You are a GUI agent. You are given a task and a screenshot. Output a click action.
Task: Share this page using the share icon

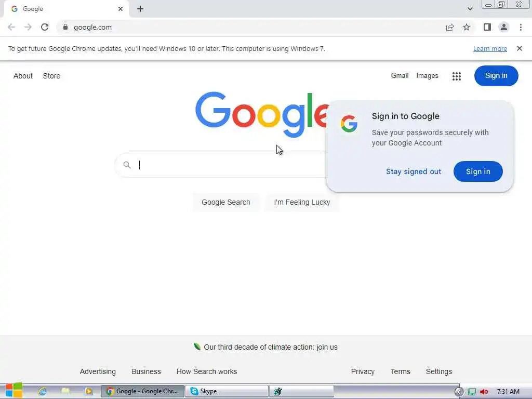point(450,27)
